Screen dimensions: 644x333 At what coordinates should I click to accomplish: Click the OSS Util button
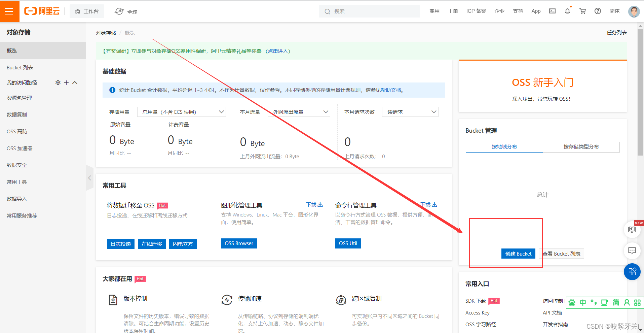[348, 243]
